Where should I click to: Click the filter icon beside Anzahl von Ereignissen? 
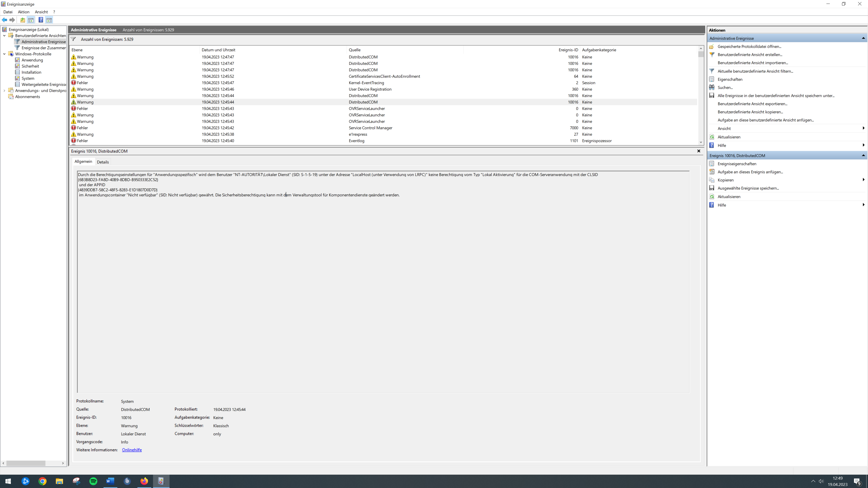(x=73, y=39)
